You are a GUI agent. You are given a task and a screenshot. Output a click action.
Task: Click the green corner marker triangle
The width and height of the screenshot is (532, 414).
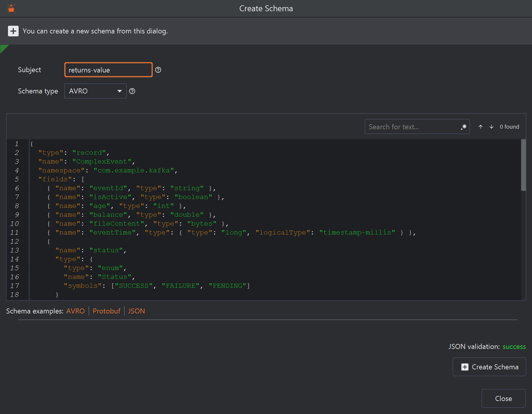point(4,48)
